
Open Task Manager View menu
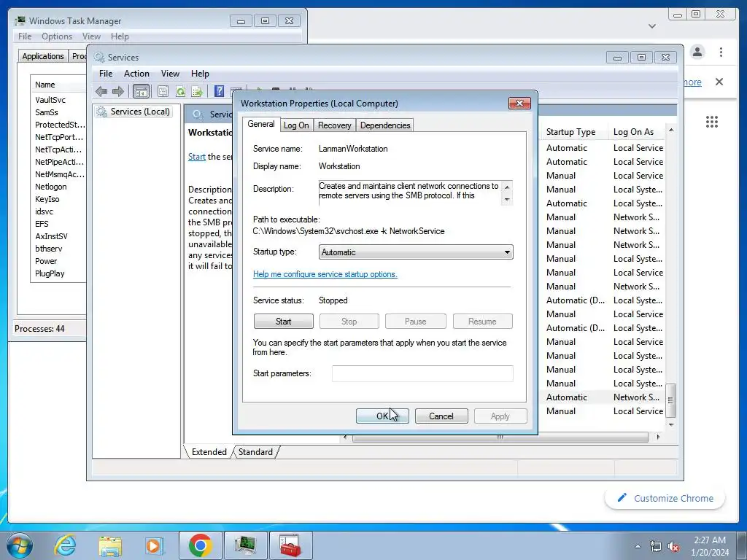pos(91,36)
